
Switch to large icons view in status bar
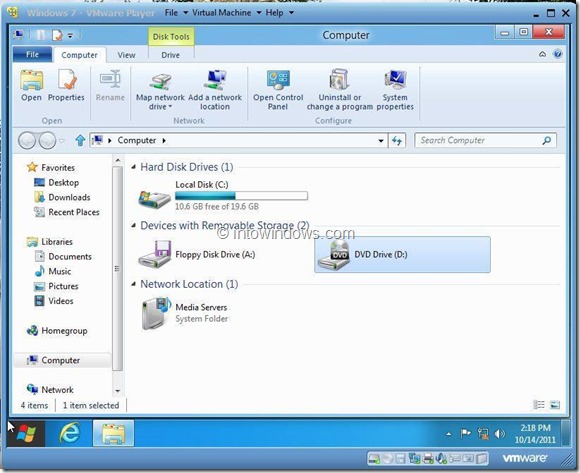click(555, 405)
